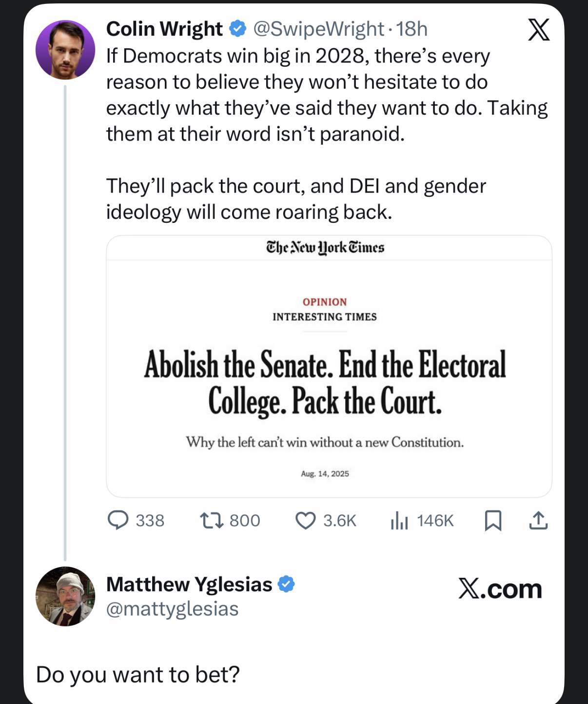Click the reply text "Do you want to bet?"
This screenshot has height=704, width=588.
click(138, 675)
